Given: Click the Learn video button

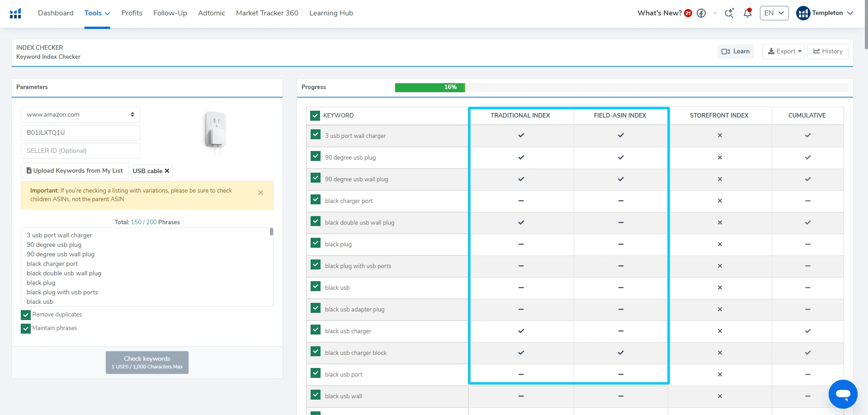Looking at the screenshot, I should [736, 52].
